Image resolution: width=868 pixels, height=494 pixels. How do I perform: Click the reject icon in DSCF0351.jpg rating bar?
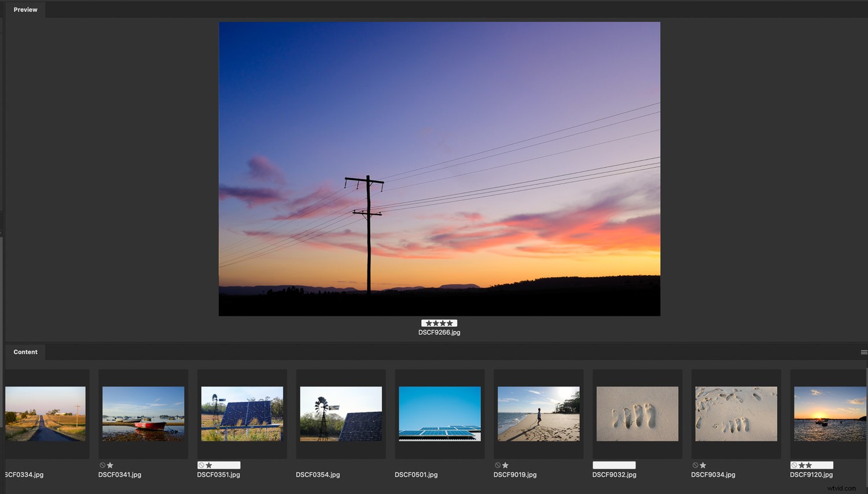[x=201, y=465]
